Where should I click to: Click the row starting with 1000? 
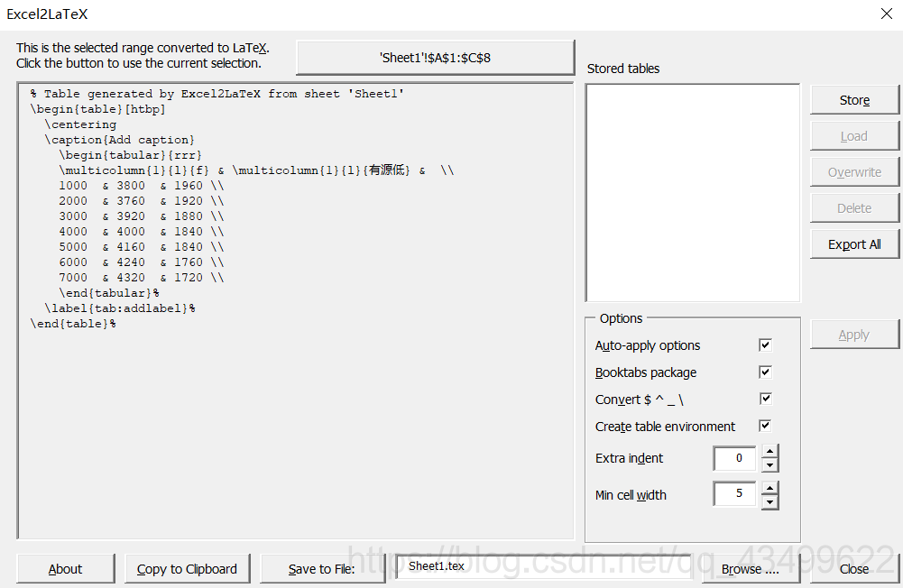141,186
